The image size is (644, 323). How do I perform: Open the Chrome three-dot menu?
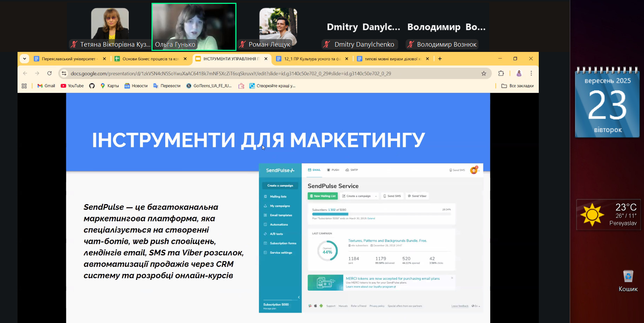click(x=531, y=73)
